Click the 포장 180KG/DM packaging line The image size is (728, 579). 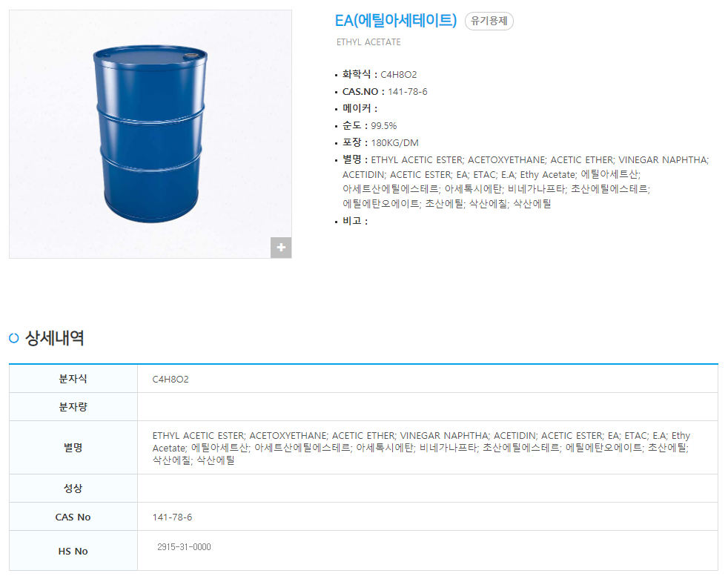(380, 142)
